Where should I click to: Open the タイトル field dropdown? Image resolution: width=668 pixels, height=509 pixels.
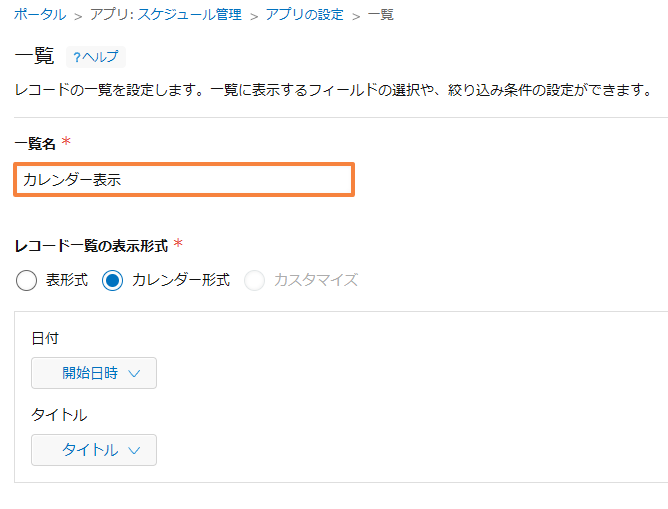coord(94,450)
